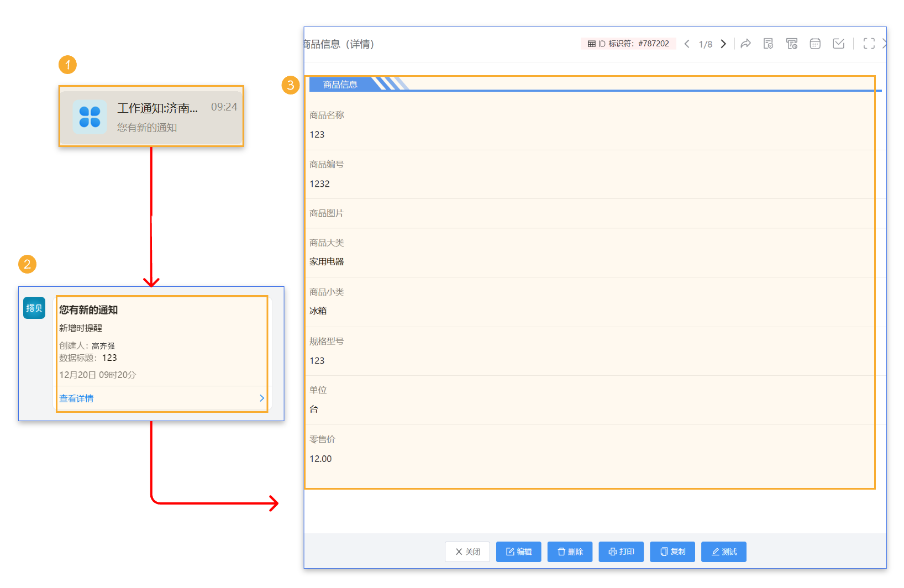The image size is (904, 588).
Task: Click the checkmark task icon in header
Action: click(838, 44)
